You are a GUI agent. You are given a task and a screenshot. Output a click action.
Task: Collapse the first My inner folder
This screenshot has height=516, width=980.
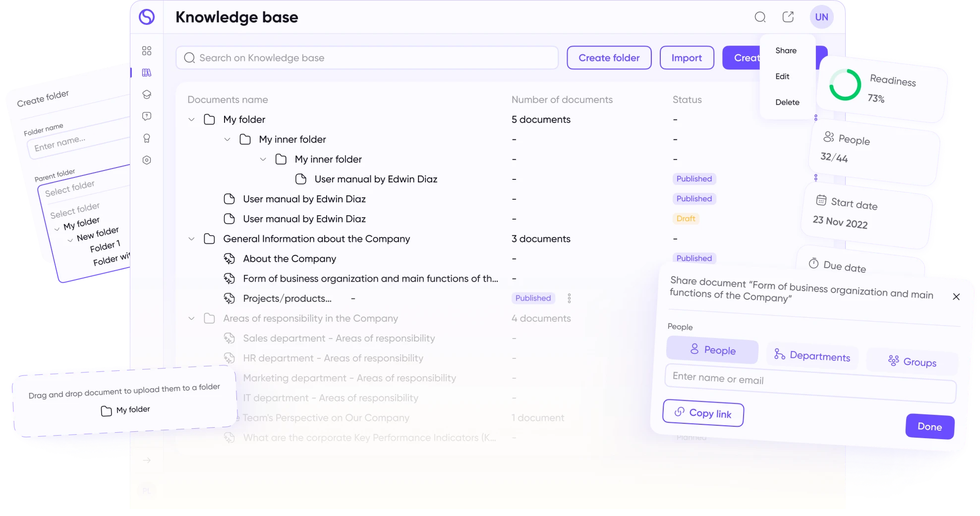click(227, 139)
